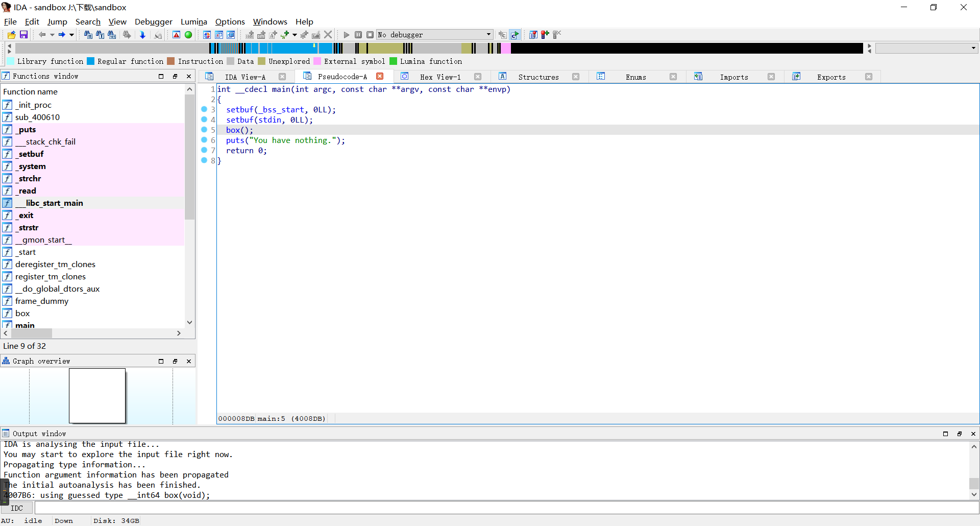Click the blue jump forward arrow
Screen dimensions: 980x526
coord(61,35)
